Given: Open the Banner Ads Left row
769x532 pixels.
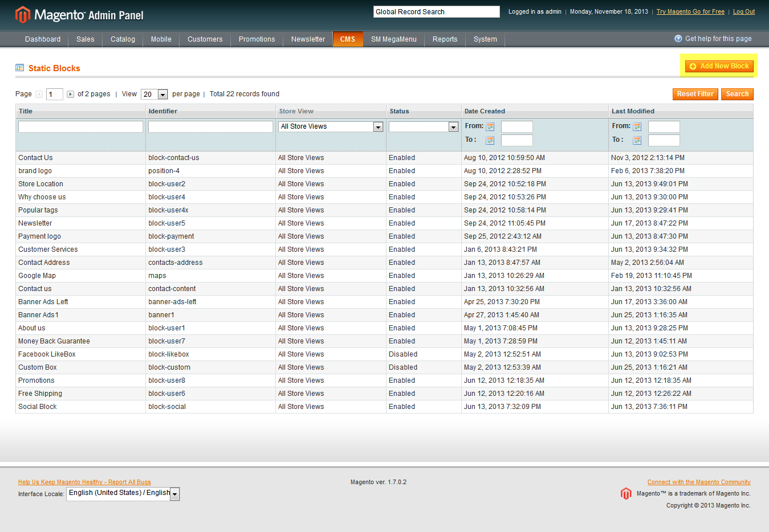Looking at the screenshot, I should [384, 302].
